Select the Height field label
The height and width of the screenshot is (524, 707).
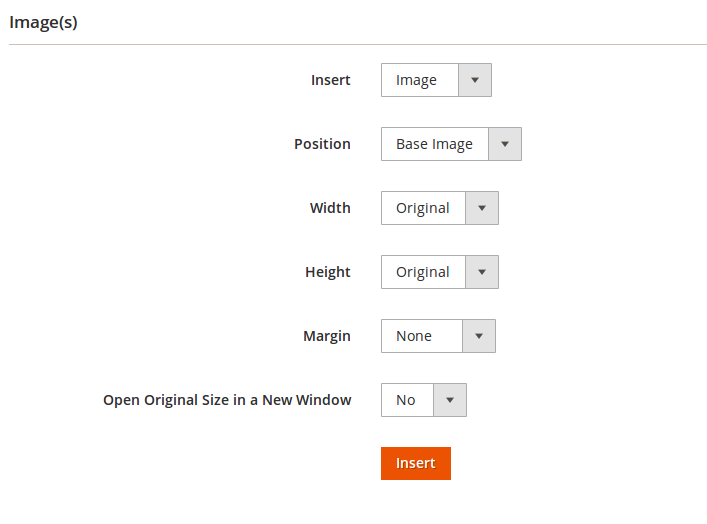tap(327, 272)
